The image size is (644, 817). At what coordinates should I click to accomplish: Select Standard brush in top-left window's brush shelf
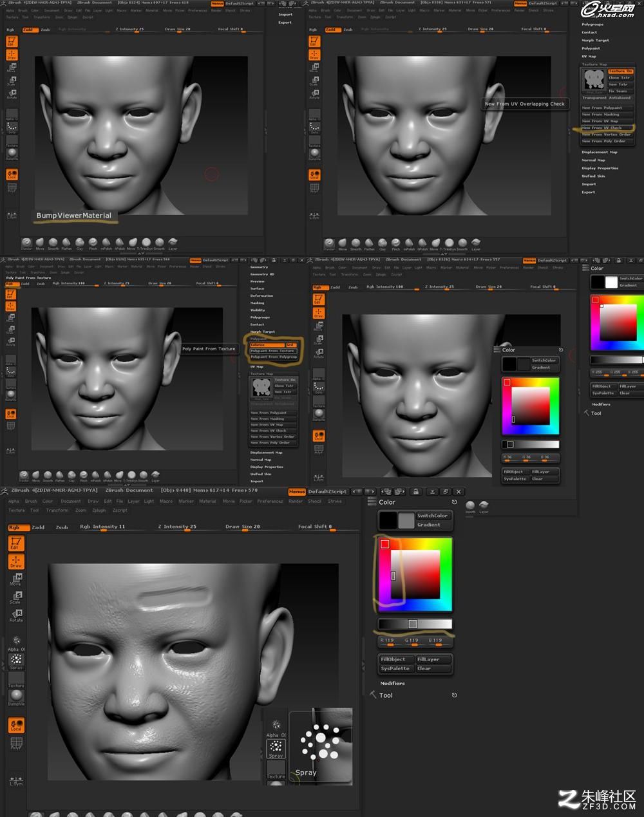[x=26, y=243]
